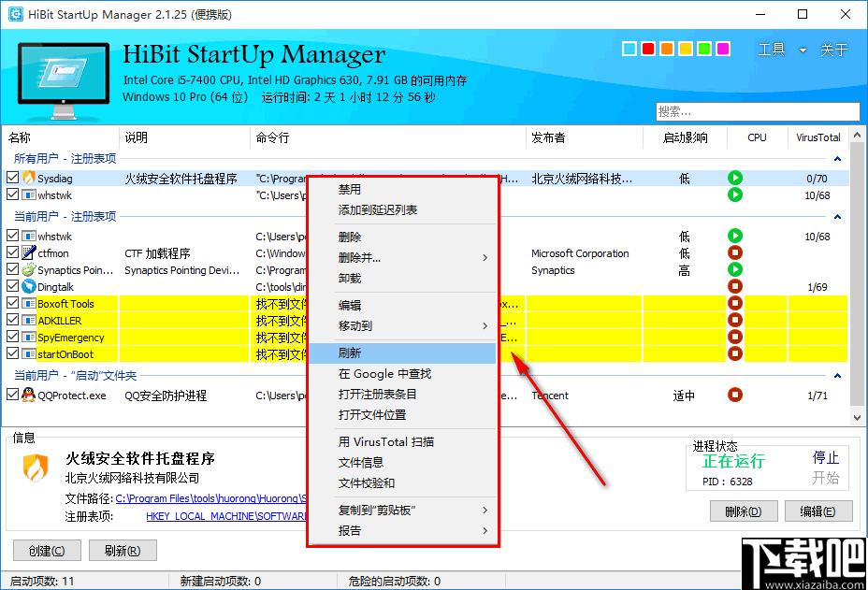Uncheck the Sysdiag startup entry
This screenshot has width=868, height=590.
click(13, 178)
